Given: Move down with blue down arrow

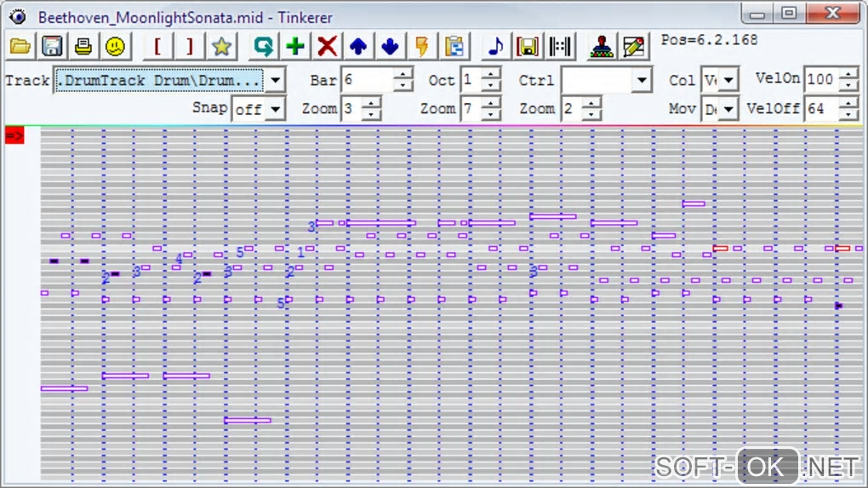Looking at the screenshot, I should coord(390,47).
